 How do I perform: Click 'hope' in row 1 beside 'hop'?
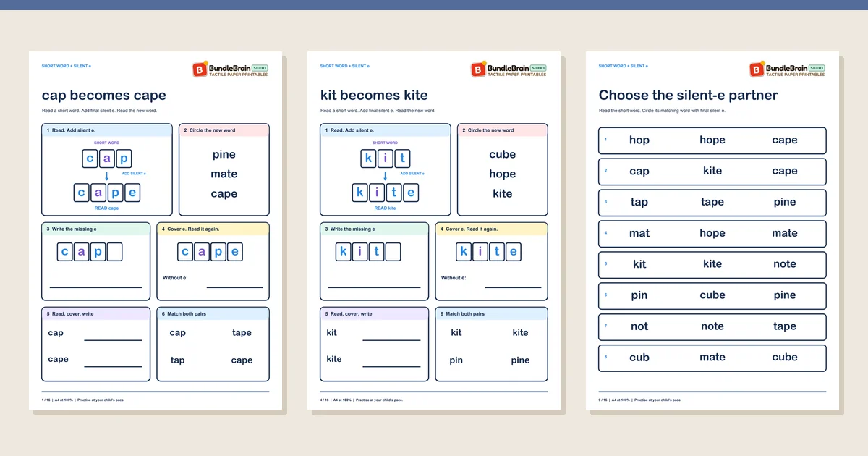pyautogui.click(x=712, y=140)
